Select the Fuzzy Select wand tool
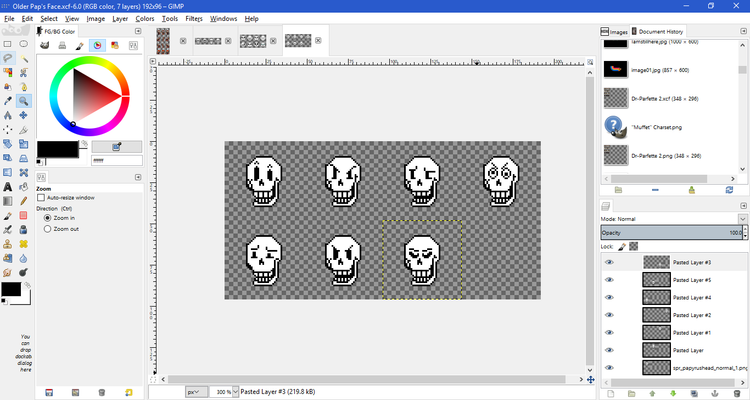750x400 pixels. [x=23, y=58]
